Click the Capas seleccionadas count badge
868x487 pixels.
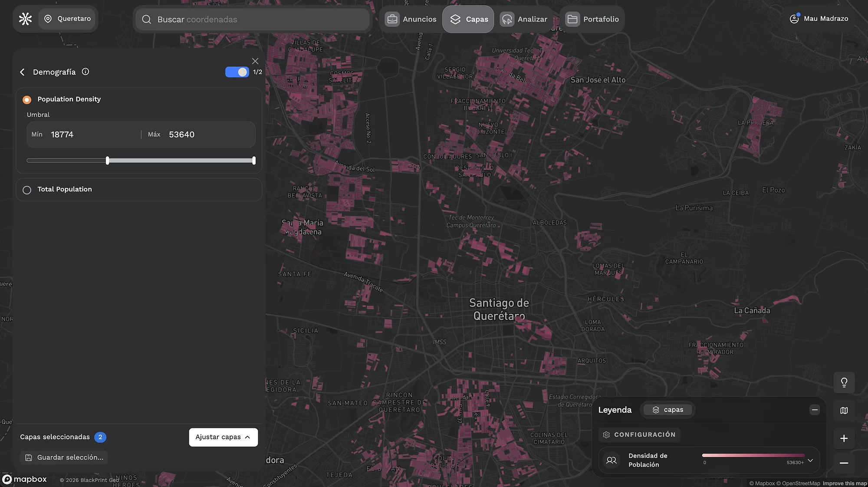tap(100, 437)
